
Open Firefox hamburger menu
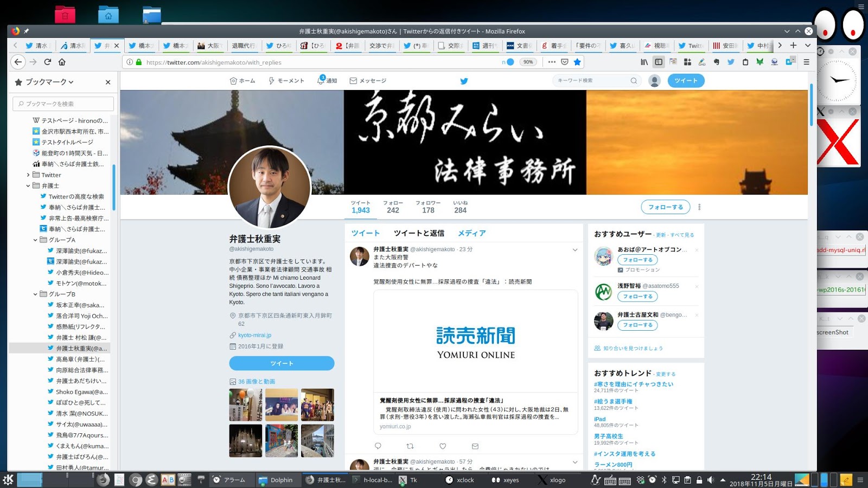[806, 62]
